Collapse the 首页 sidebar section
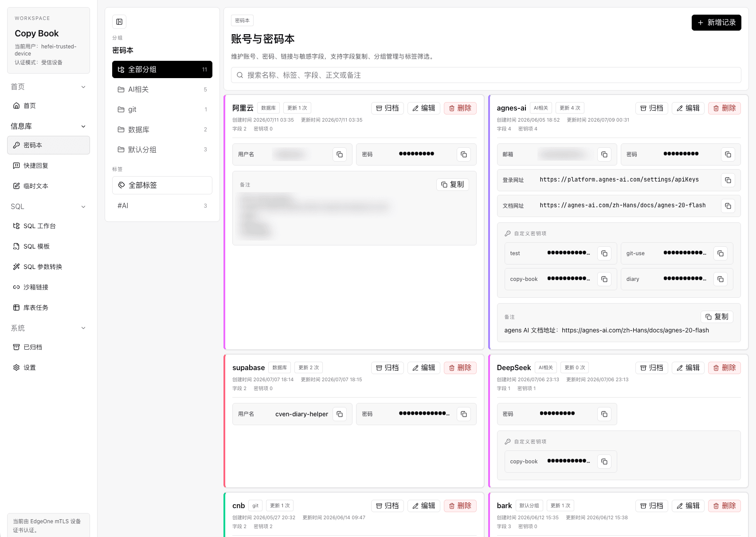 pos(48,87)
